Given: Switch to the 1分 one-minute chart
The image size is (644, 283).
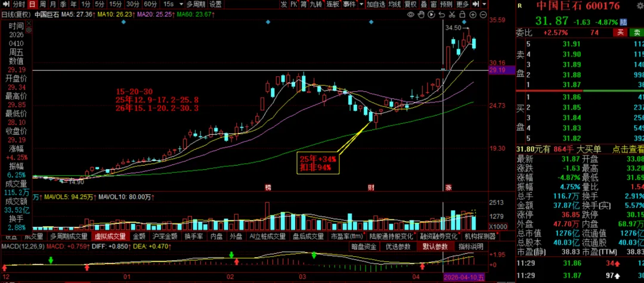Looking at the screenshot, I should (85, 5).
